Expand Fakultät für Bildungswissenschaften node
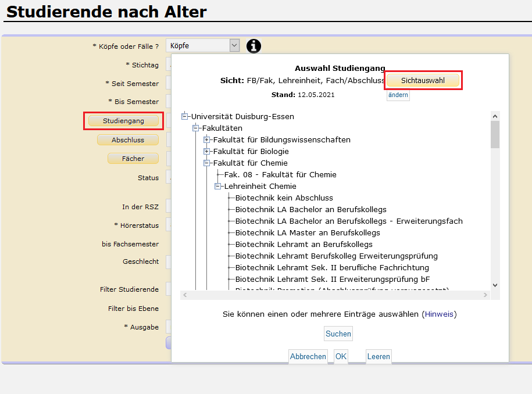532x394 pixels. [207, 139]
